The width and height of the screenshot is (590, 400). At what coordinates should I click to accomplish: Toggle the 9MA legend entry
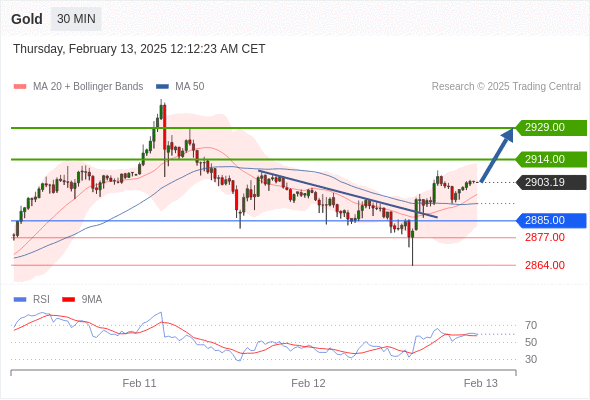click(82, 300)
